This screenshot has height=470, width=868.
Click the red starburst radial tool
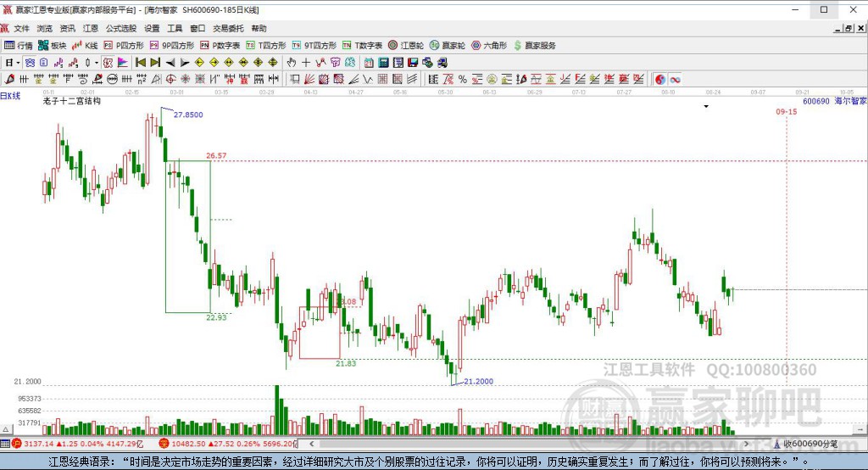185,79
